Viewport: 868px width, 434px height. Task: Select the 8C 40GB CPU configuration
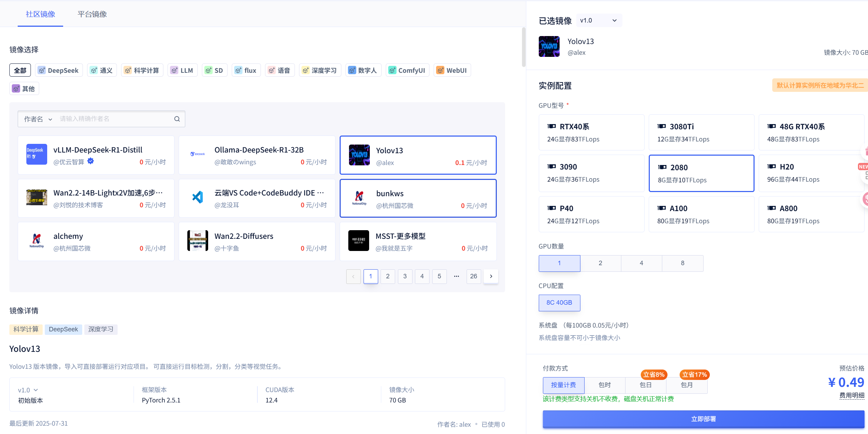click(x=559, y=303)
